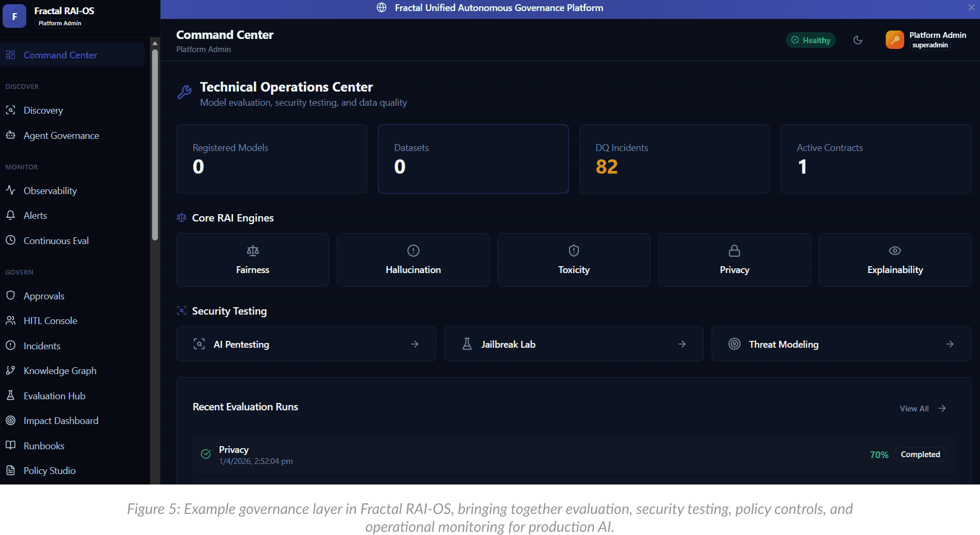Open the Toxicity engine card
Image resolution: width=980 pixels, height=535 pixels.
tap(574, 260)
